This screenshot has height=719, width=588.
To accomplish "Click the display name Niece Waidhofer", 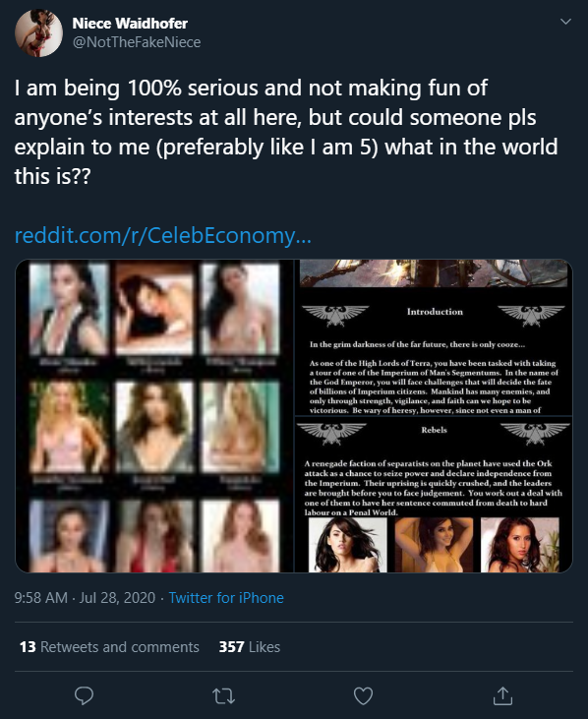I will click(x=130, y=23).
